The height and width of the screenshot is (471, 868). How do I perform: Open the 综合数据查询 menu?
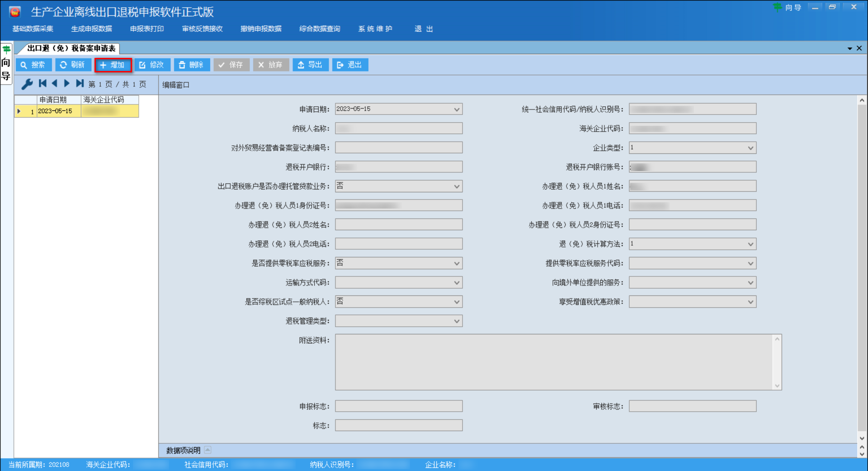pyautogui.click(x=320, y=29)
